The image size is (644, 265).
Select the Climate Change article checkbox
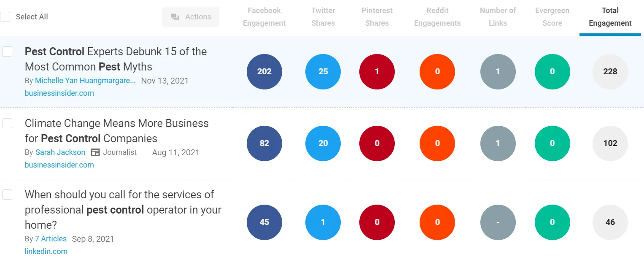7,123
